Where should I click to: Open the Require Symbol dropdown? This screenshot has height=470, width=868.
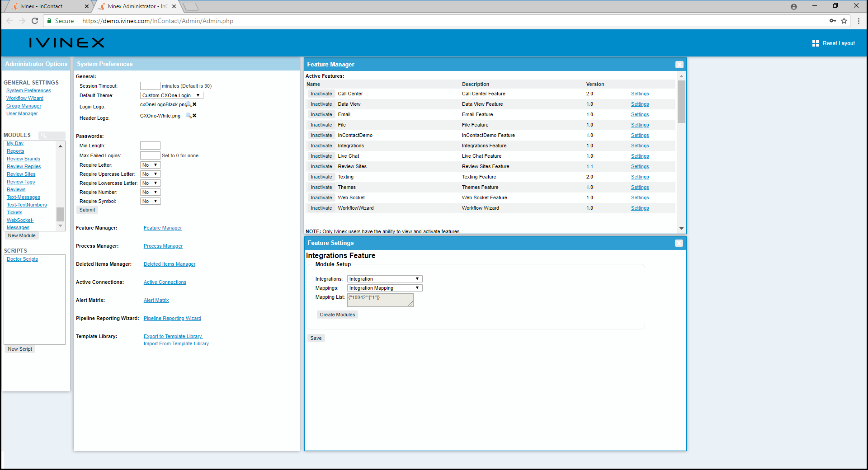tap(150, 201)
